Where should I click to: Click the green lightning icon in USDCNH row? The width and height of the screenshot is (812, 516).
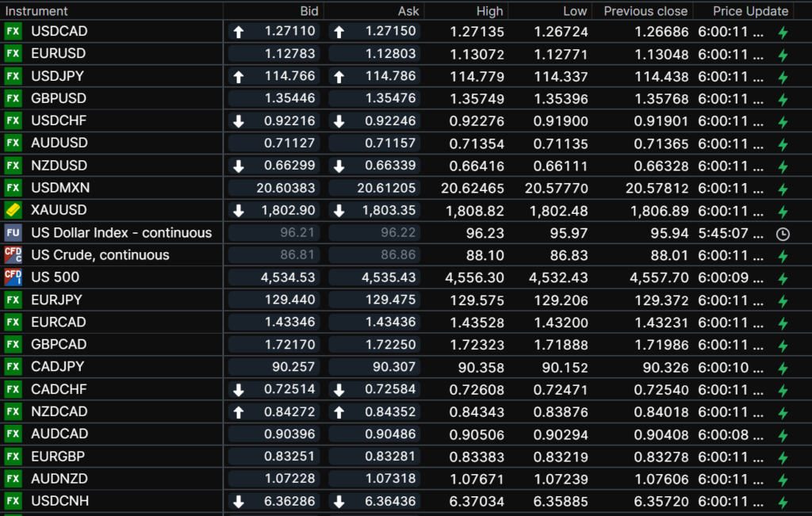783,502
